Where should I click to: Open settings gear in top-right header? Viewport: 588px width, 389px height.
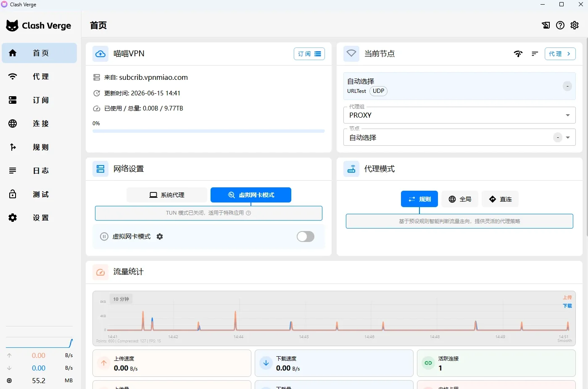point(575,25)
